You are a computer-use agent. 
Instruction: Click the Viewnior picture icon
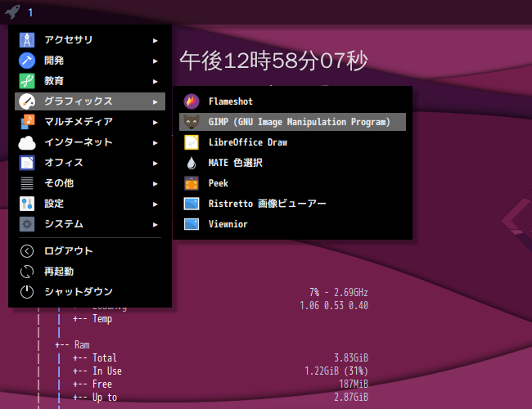point(192,224)
